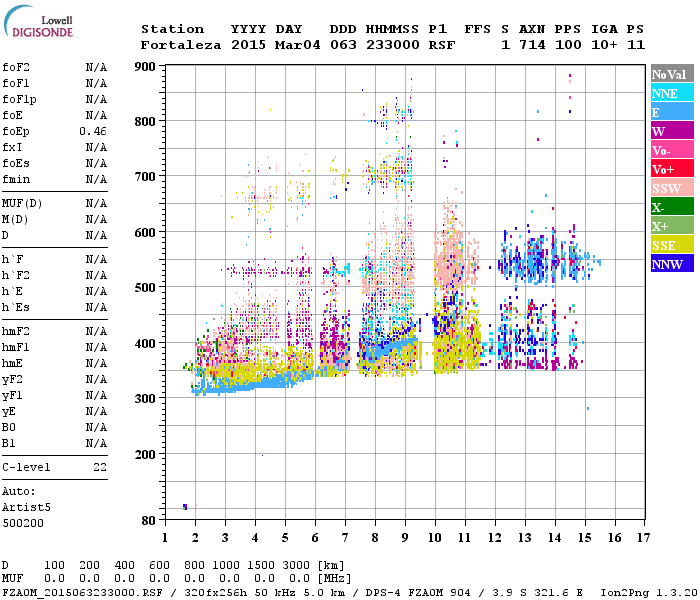
Task: Select the SSW salmon legend swatch
Action: [x=672, y=188]
